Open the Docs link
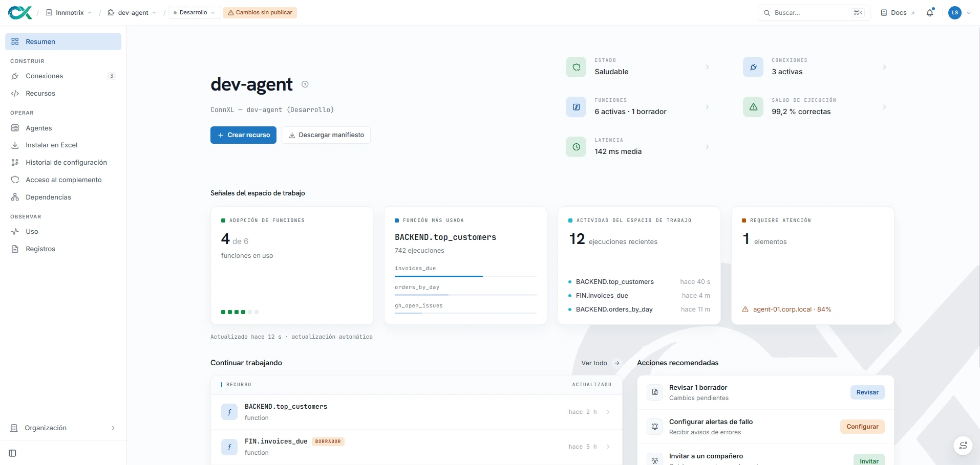Viewport: 980px width, 465px height. tap(898, 13)
